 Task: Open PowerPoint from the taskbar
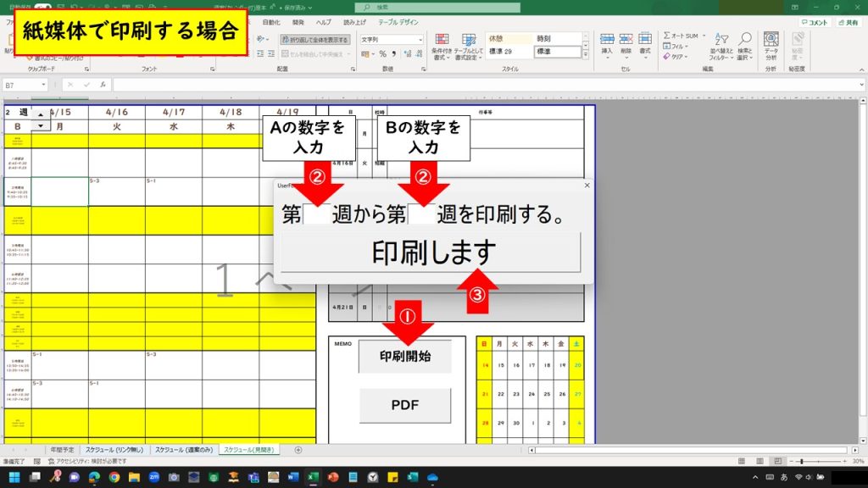pos(332,478)
